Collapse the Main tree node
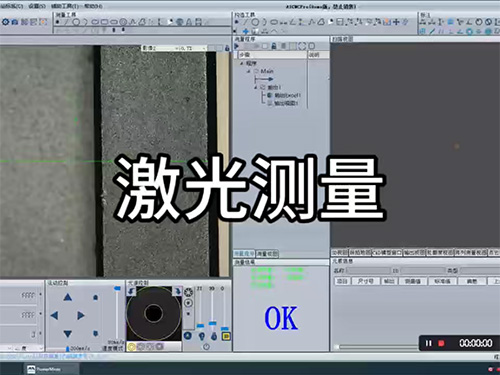This screenshot has width=500, height=375. [249, 71]
